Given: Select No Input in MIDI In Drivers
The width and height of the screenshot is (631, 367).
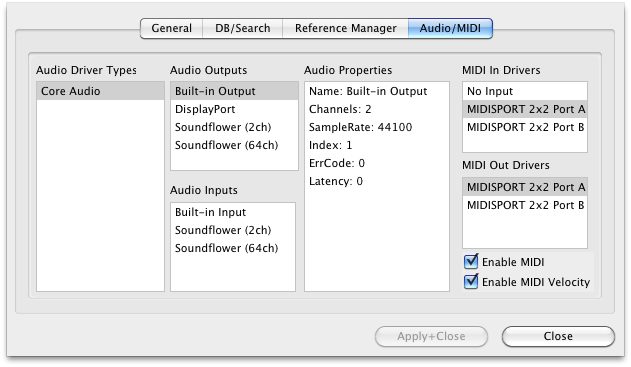Looking at the screenshot, I should [525, 91].
